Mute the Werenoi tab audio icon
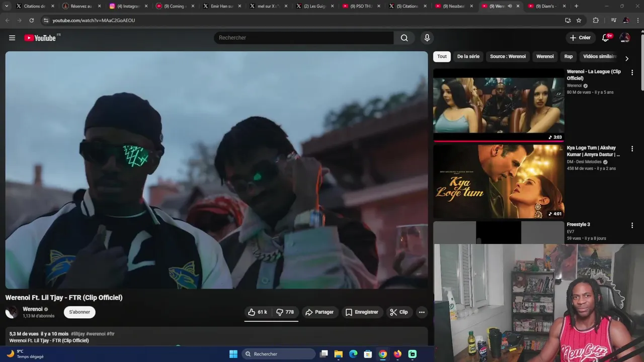This screenshot has width=644, height=362. [x=510, y=6]
